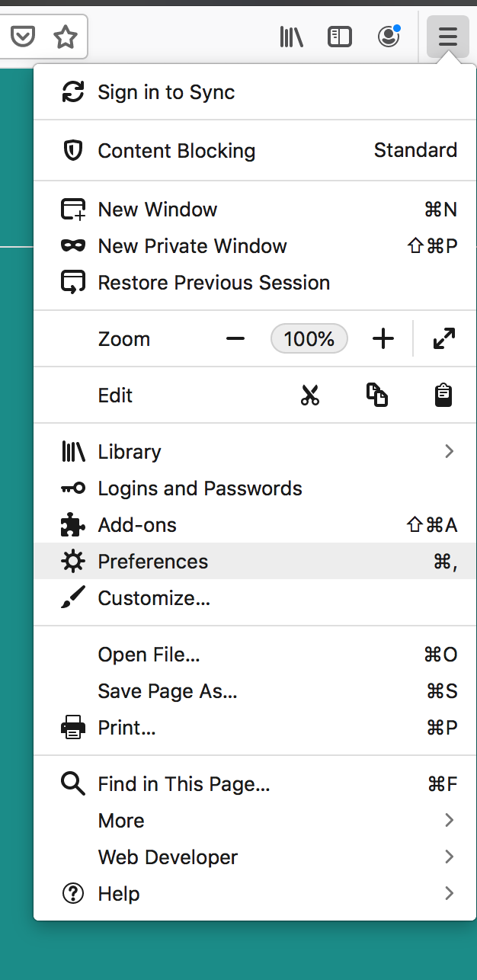
Task: Reset zoom via the 100% button
Action: tap(309, 339)
